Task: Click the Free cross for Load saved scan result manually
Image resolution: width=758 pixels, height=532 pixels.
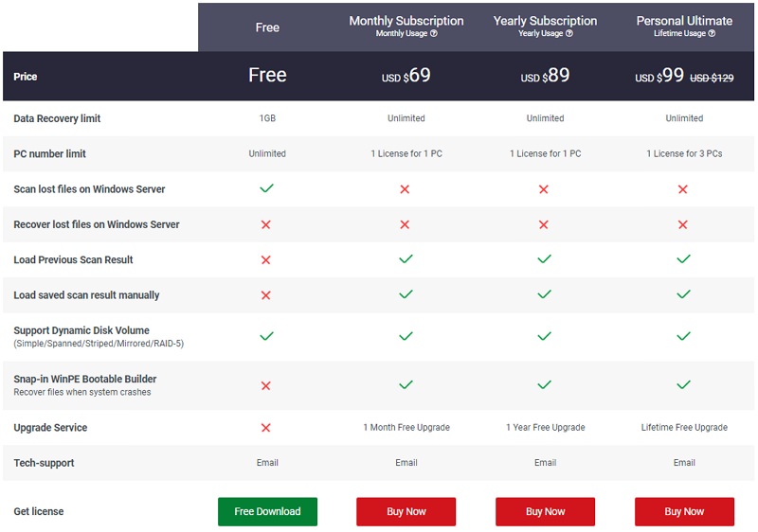Action: (266, 295)
